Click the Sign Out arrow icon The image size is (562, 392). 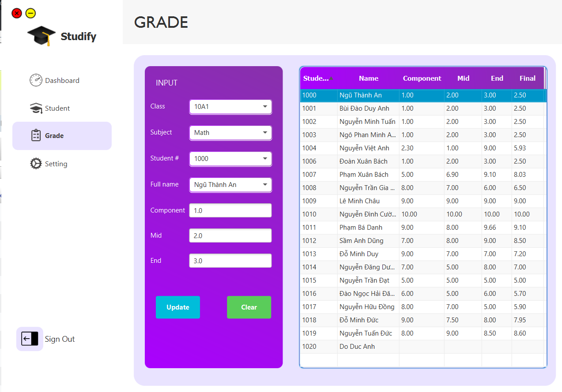[x=30, y=339]
